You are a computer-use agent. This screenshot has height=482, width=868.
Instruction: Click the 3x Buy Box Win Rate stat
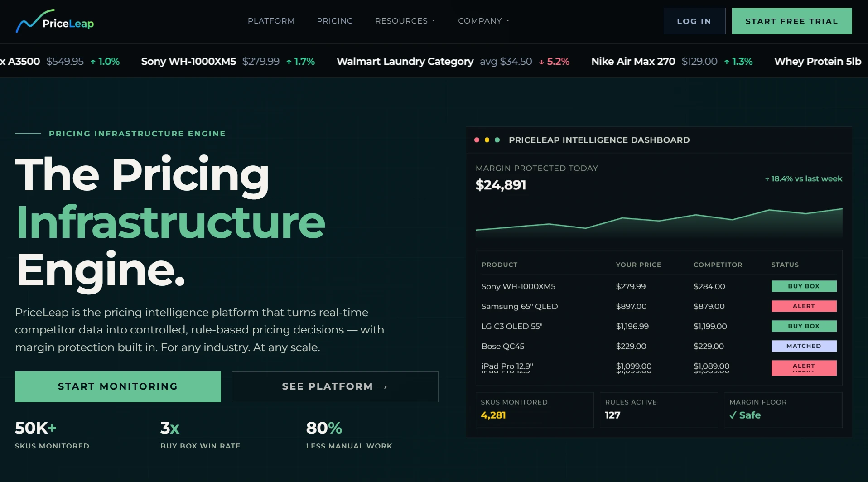200,435
